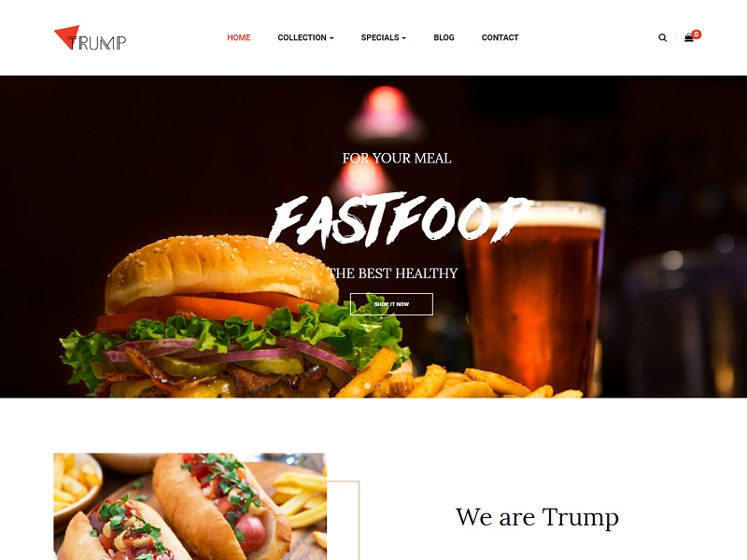Select the first filled slider dot

click(x=367, y=385)
